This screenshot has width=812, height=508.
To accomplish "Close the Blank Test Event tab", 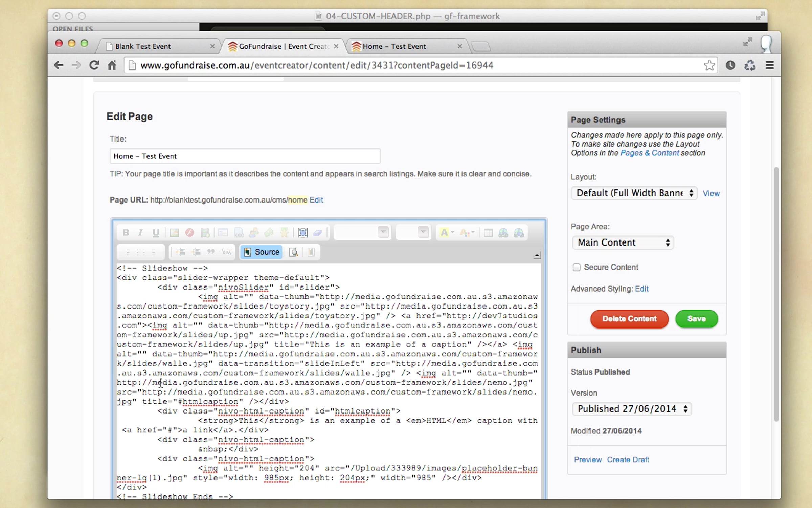I will pyautogui.click(x=212, y=46).
